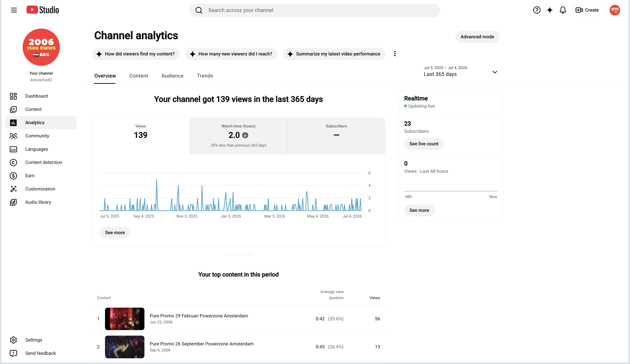Ask Summarize my latest video performance

pyautogui.click(x=334, y=54)
